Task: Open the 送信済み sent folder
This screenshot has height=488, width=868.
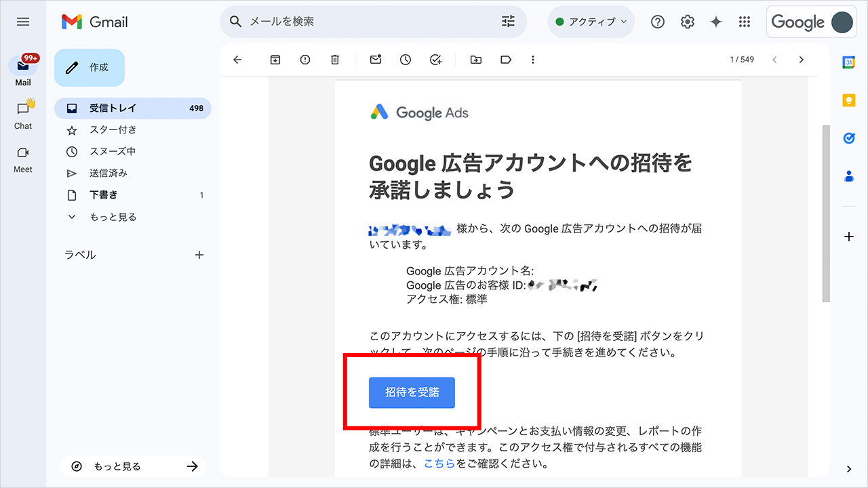Action: (133, 173)
